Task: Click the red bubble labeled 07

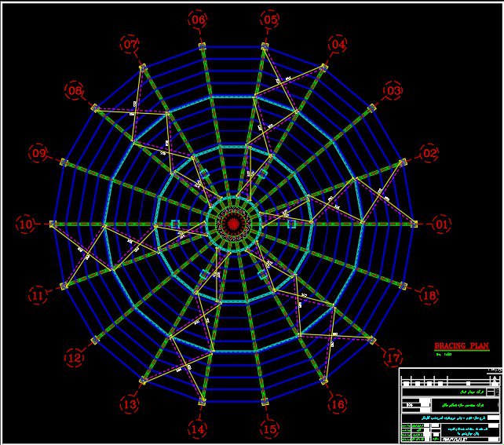Action: 130,45
